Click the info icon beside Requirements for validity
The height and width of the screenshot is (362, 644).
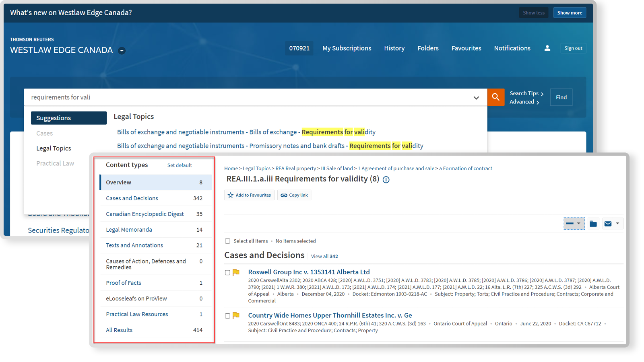pos(386,179)
